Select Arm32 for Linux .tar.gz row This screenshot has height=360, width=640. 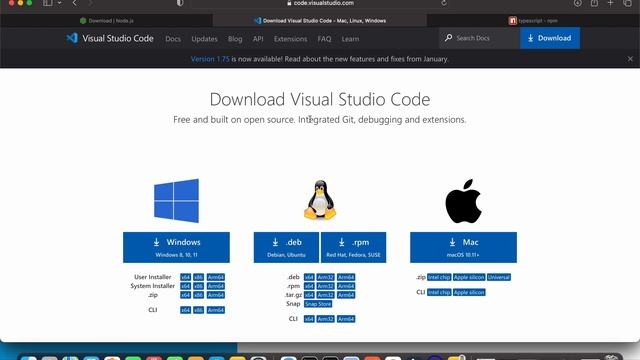point(325,295)
